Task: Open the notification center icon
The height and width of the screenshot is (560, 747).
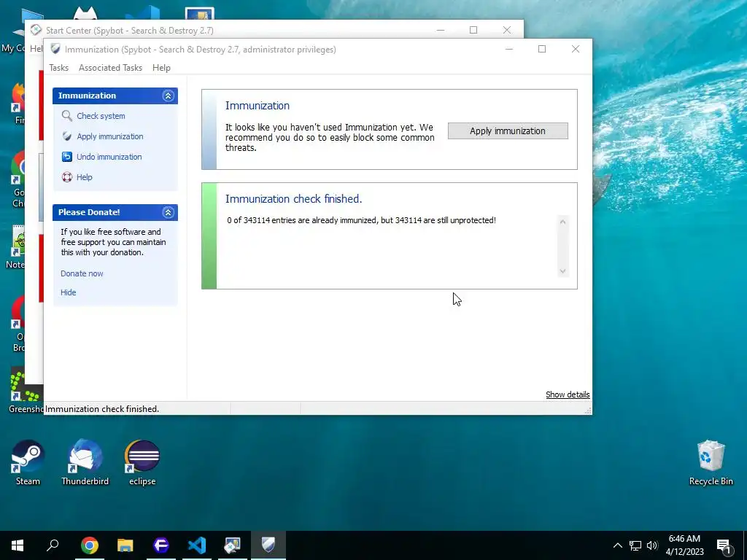Action: point(724,545)
